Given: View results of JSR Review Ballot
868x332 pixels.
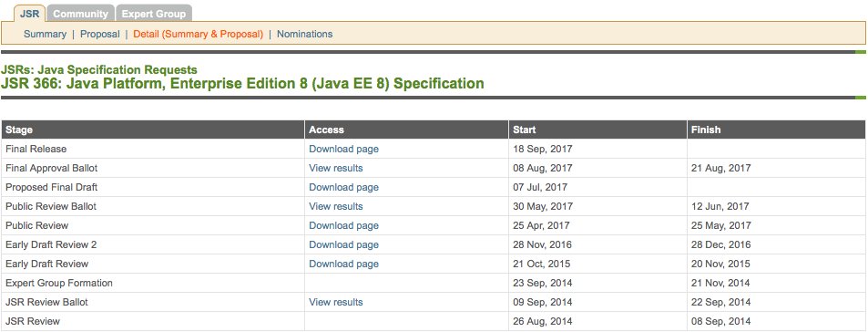Looking at the screenshot, I should (x=336, y=302).
